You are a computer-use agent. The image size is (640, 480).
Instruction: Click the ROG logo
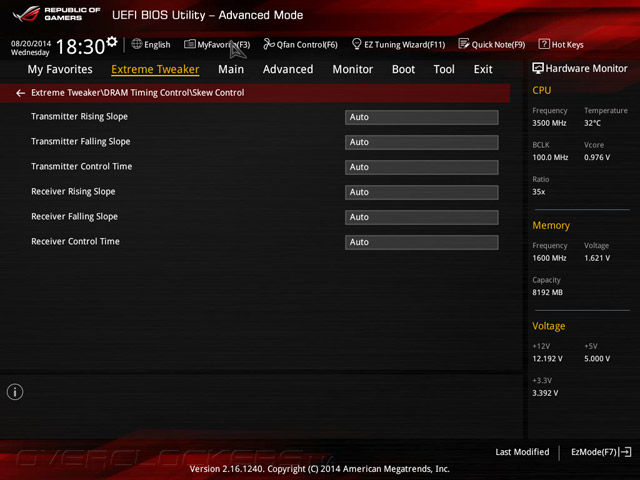[x=27, y=14]
